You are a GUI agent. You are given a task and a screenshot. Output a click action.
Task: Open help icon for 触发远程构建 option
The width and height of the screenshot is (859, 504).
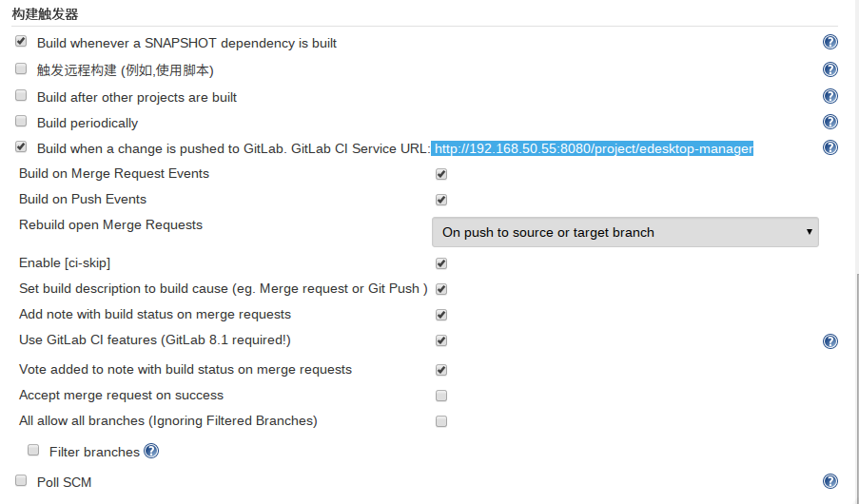click(830, 69)
